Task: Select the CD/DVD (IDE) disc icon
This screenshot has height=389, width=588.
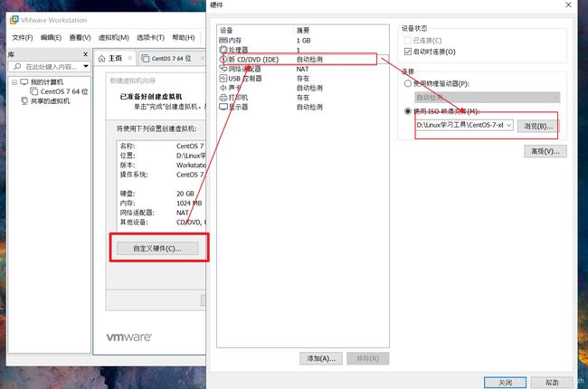Action: pyautogui.click(x=223, y=60)
